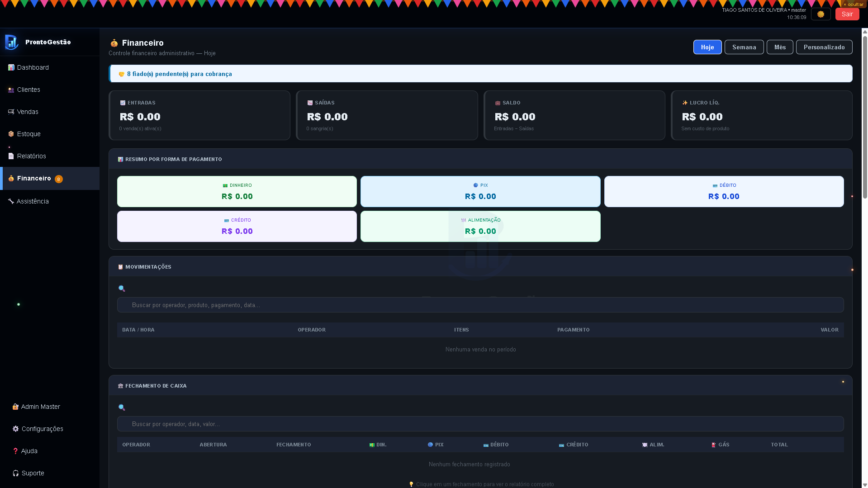
Task: Click the ProntoGestão logo icon
Action: pos(11,42)
